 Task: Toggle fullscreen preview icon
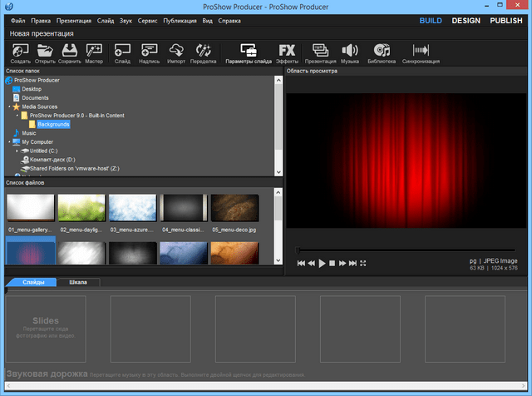click(x=363, y=263)
